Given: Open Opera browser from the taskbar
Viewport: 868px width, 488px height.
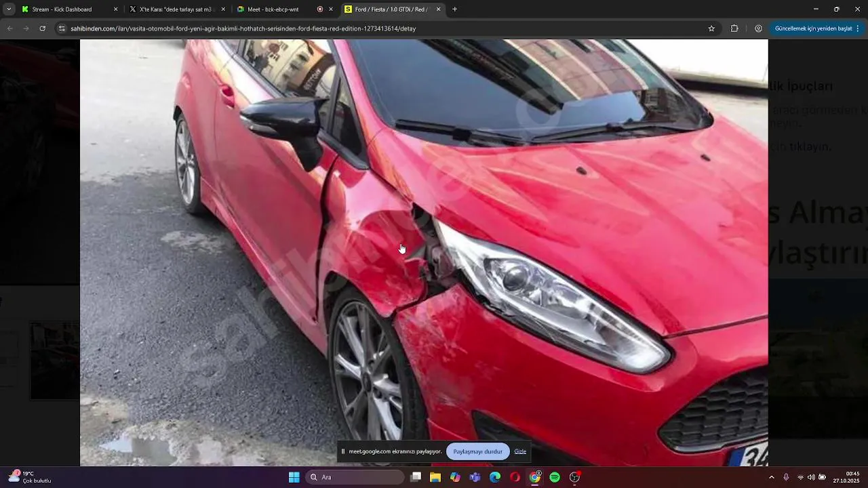Looking at the screenshot, I should coord(515,477).
